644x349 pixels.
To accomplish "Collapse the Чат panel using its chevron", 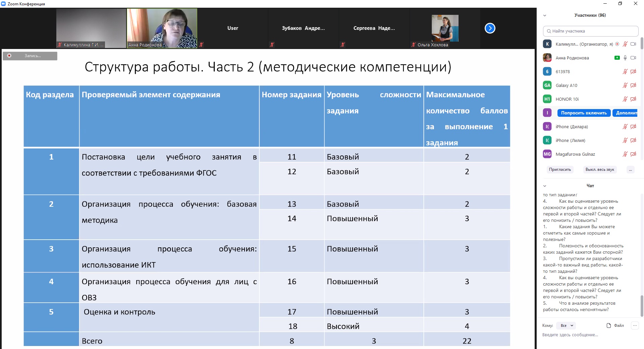I will 545,186.
